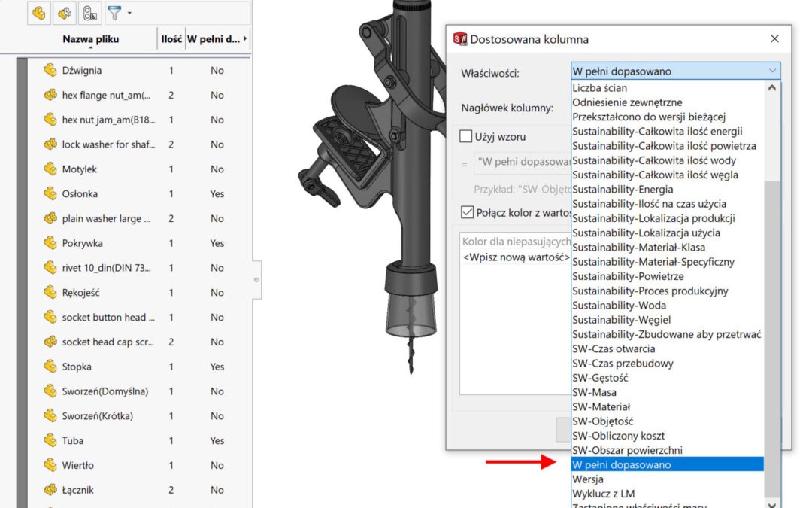Click the arrow after W pełni d... column
The image size is (812, 508).
click(246, 39)
